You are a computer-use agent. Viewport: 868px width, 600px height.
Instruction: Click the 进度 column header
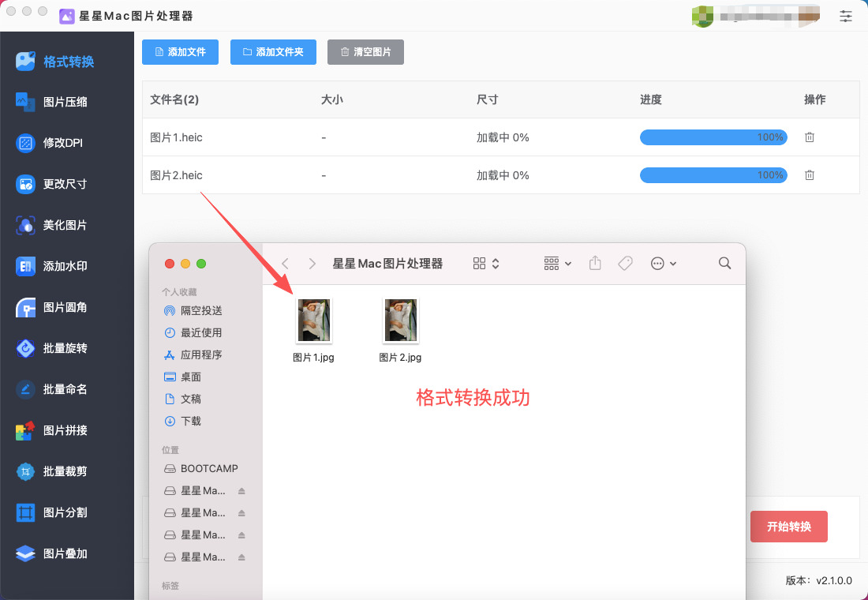click(651, 99)
